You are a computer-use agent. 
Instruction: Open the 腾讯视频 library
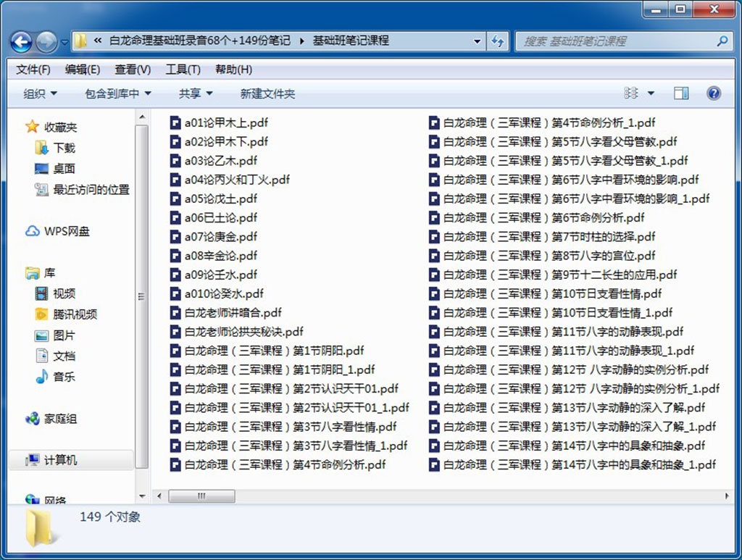66,314
